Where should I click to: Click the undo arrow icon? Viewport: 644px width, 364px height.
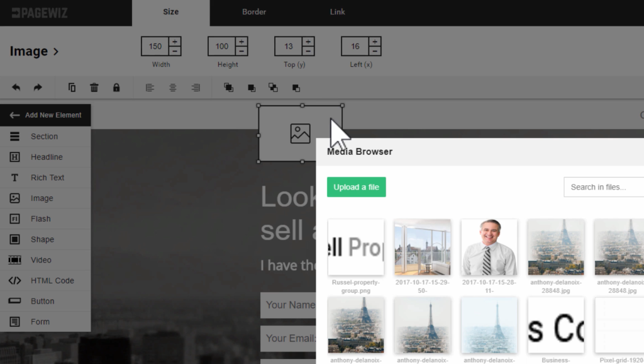click(x=16, y=87)
